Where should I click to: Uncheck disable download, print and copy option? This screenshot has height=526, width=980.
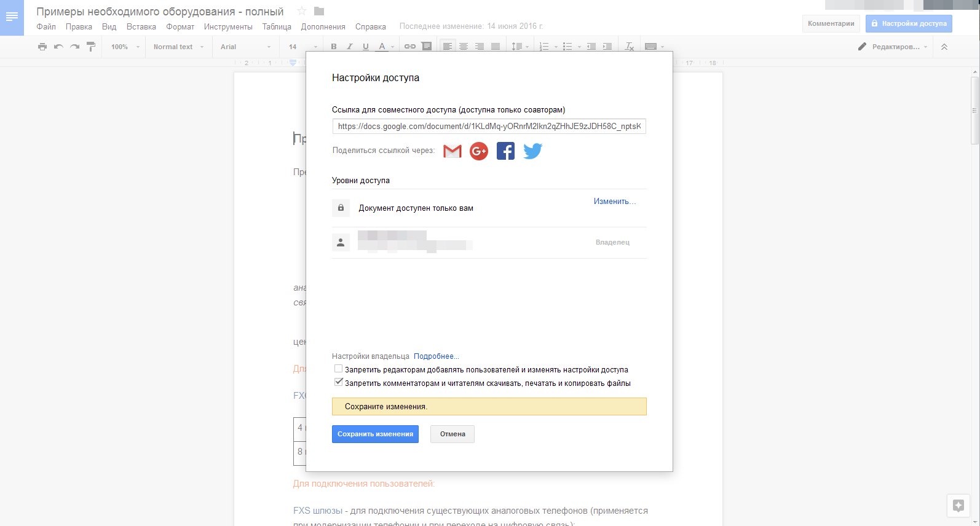[338, 382]
